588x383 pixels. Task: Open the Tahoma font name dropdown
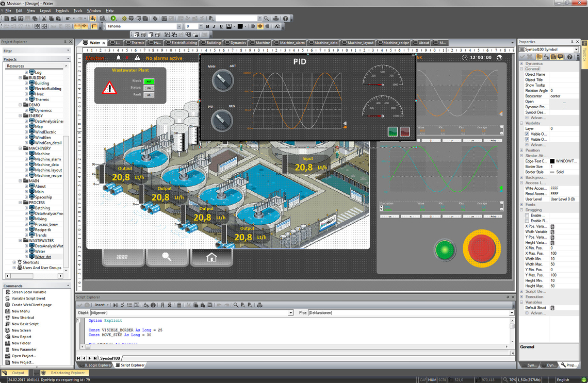(x=179, y=26)
